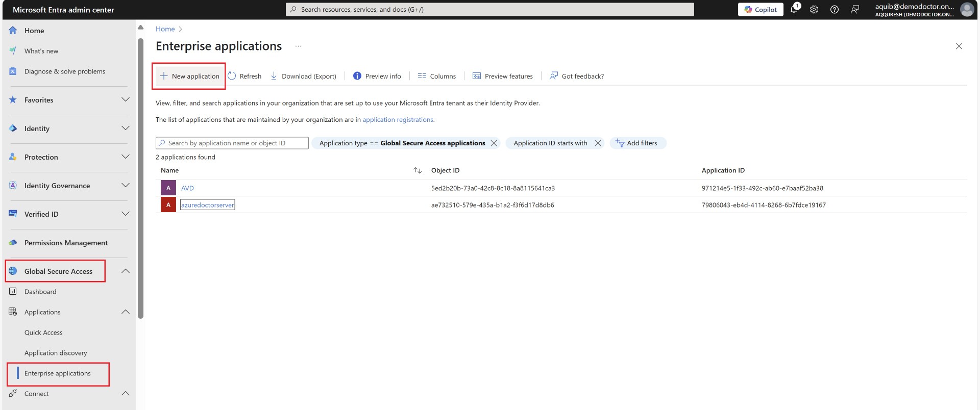The image size is (980, 410).
Task: Open the ellipsis more options menu
Action: [x=298, y=46]
